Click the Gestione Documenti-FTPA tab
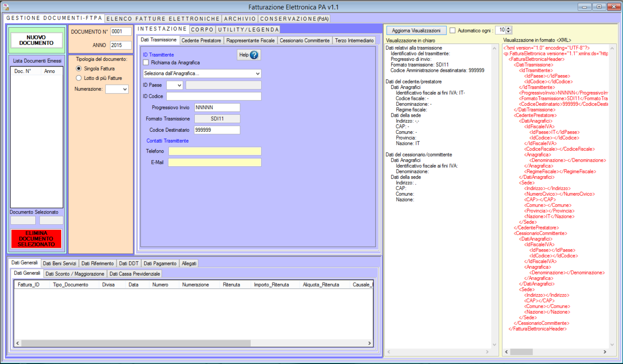623x364 pixels. 54,18
